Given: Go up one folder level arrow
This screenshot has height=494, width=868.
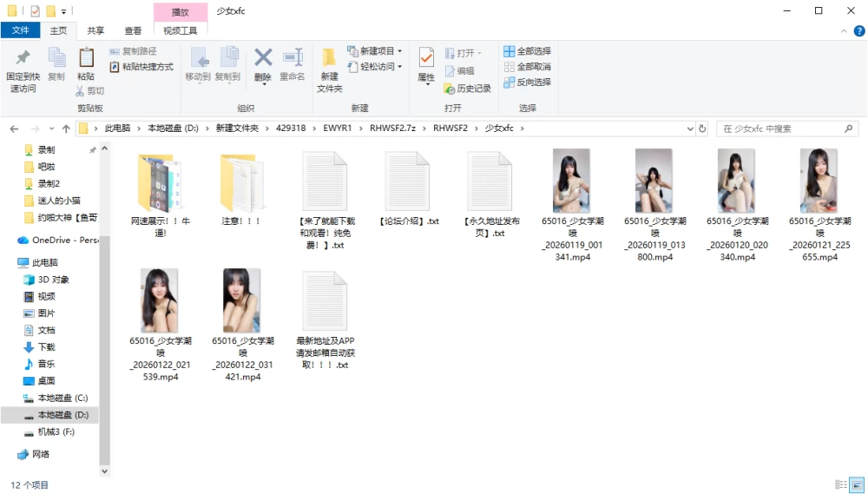Looking at the screenshot, I should (x=67, y=128).
